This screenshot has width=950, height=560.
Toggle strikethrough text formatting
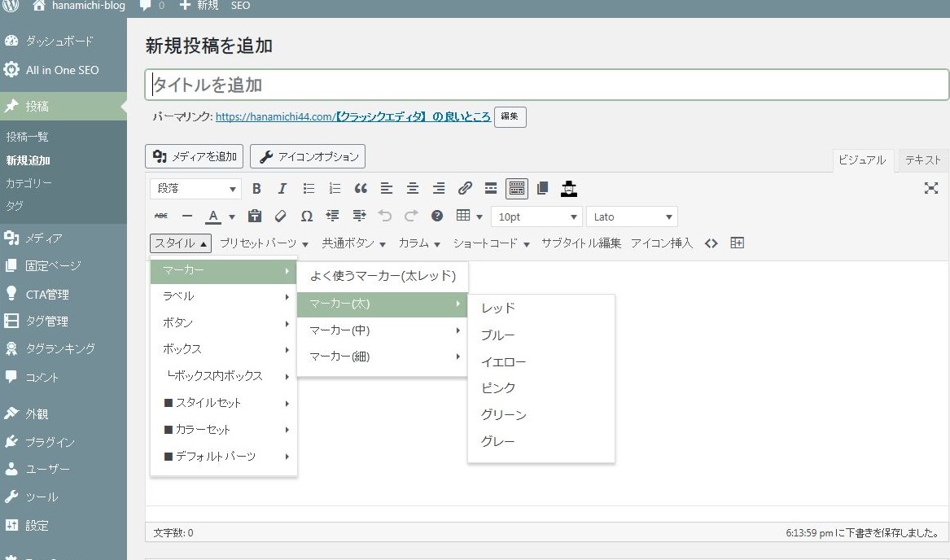click(x=161, y=217)
